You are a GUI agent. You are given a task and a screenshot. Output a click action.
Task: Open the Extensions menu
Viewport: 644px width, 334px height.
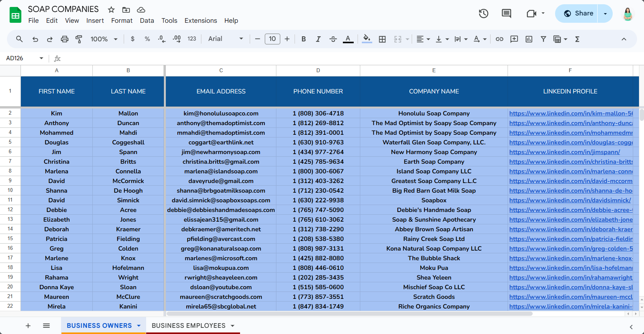click(201, 20)
